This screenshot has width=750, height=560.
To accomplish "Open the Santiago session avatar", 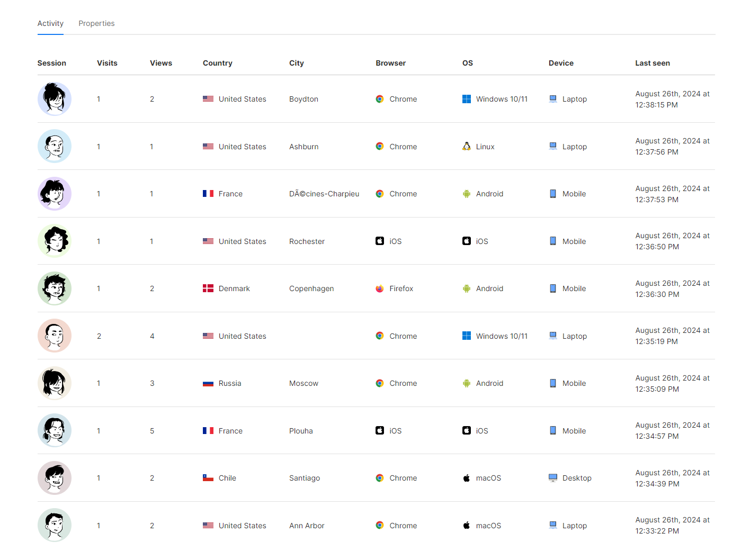I will pyautogui.click(x=55, y=478).
